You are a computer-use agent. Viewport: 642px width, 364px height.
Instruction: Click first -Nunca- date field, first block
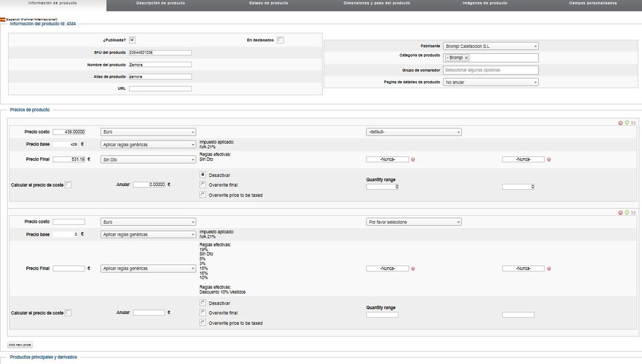[388, 159]
